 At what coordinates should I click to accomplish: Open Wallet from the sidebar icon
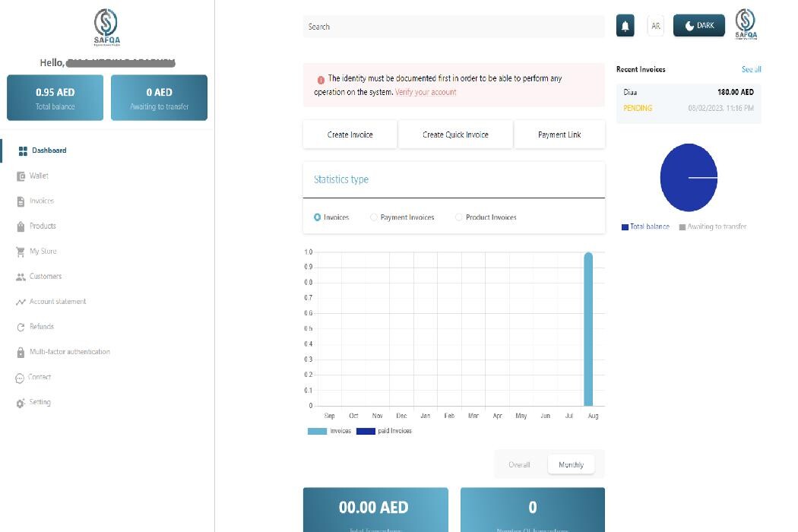21,176
